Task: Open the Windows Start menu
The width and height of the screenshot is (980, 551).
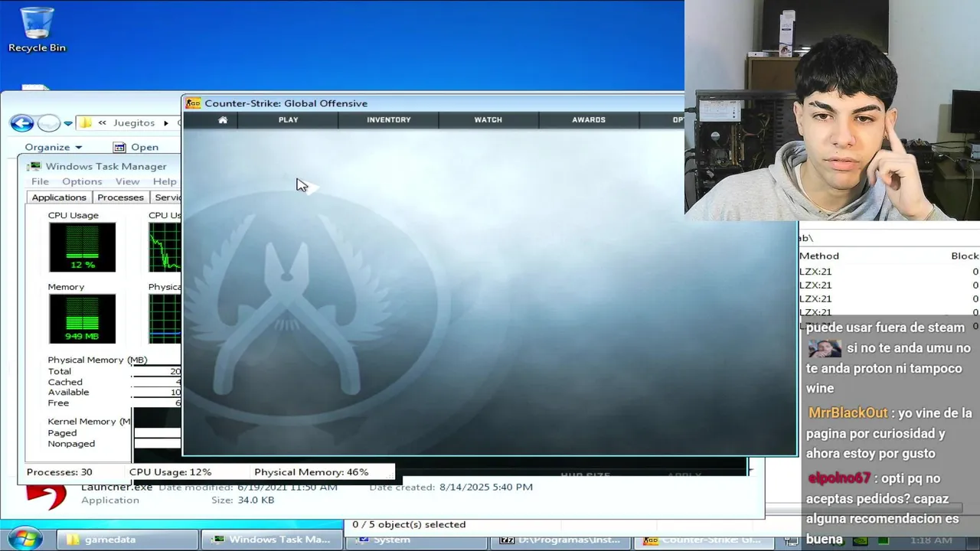Action: tap(24, 538)
